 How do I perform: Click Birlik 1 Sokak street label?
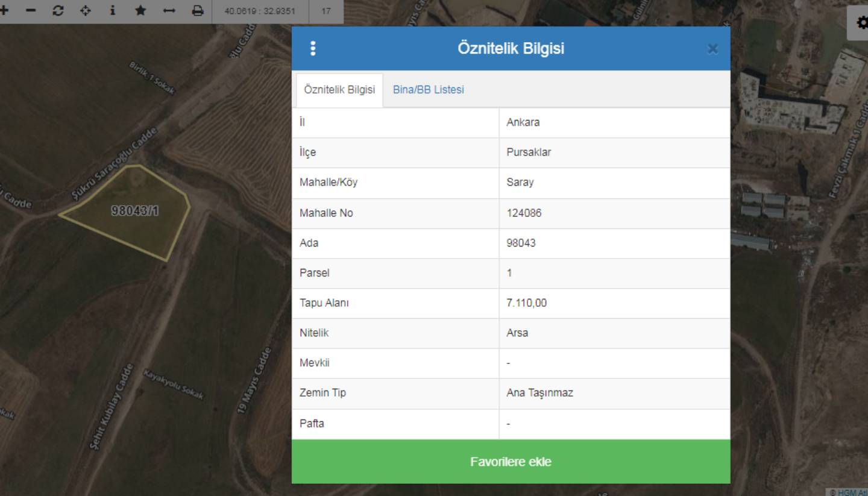152,78
